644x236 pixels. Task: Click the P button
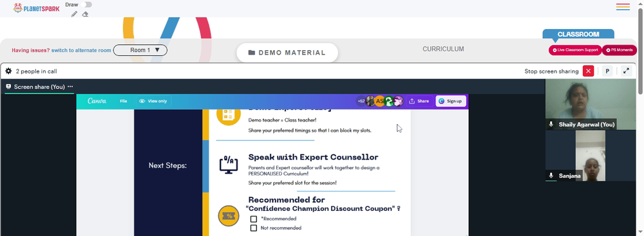coord(607,71)
